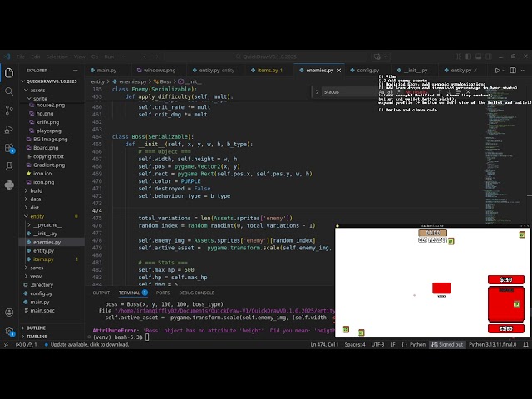Click the Explorer panel more actions ellipsis
This screenshot has height=399, width=532.
76,71
